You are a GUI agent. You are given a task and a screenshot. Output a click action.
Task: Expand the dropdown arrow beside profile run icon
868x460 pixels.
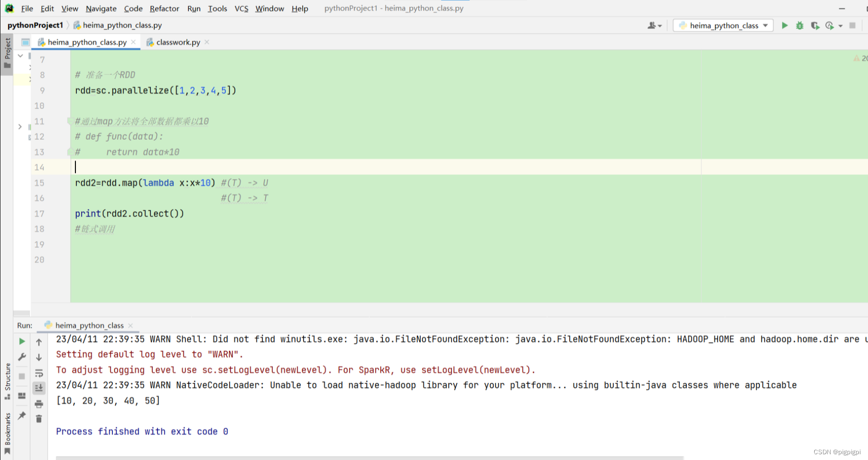[841, 26]
